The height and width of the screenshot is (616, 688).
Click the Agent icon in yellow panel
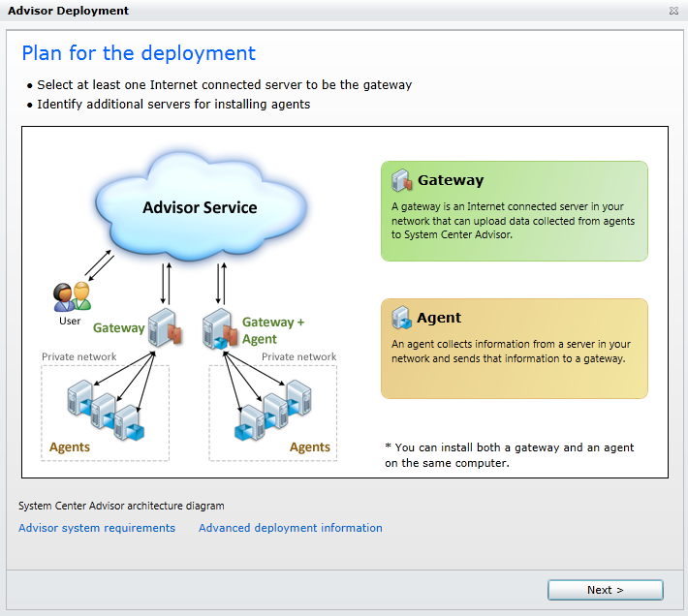pos(402,318)
